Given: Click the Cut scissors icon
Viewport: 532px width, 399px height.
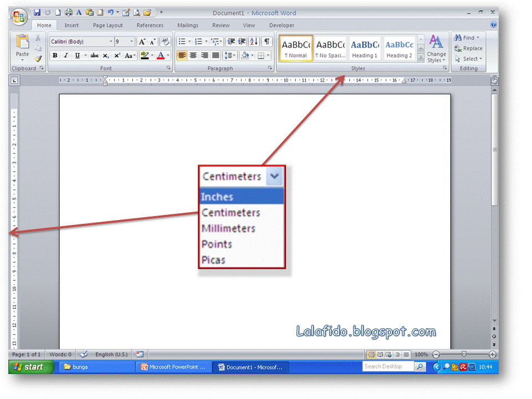Looking at the screenshot, I should click(38, 38).
